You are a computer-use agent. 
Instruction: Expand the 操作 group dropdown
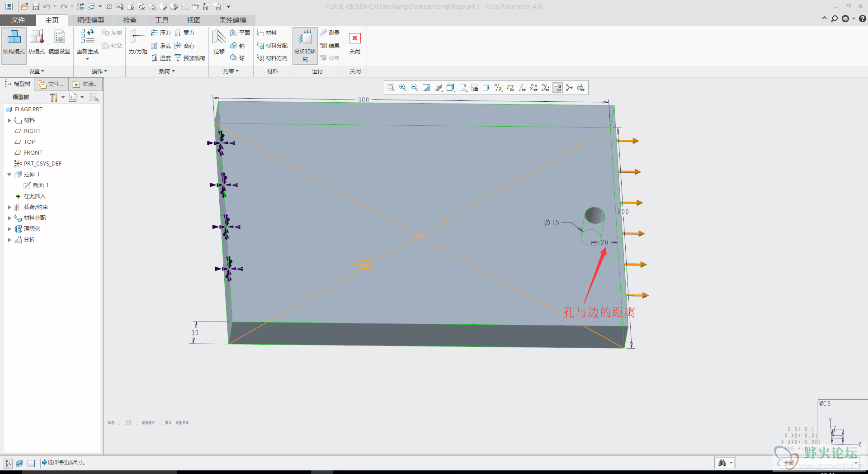pos(99,71)
